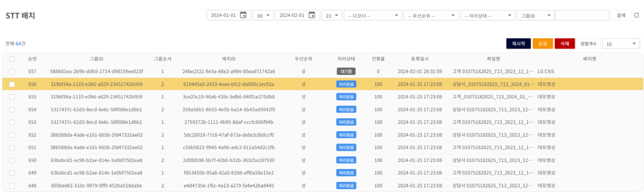Select batch ID e4d4735e-1f6c-4a13-a270-fa4e42ba8445
The height and width of the screenshot is (192, 644).
point(229,186)
